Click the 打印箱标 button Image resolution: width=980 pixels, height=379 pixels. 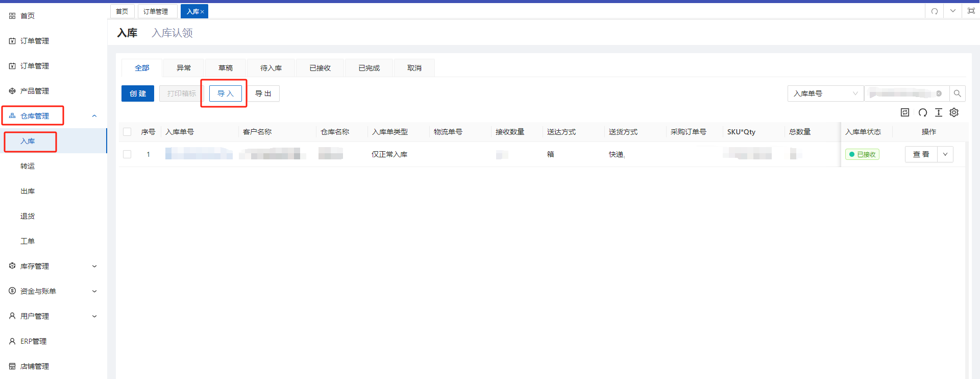click(181, 93)
